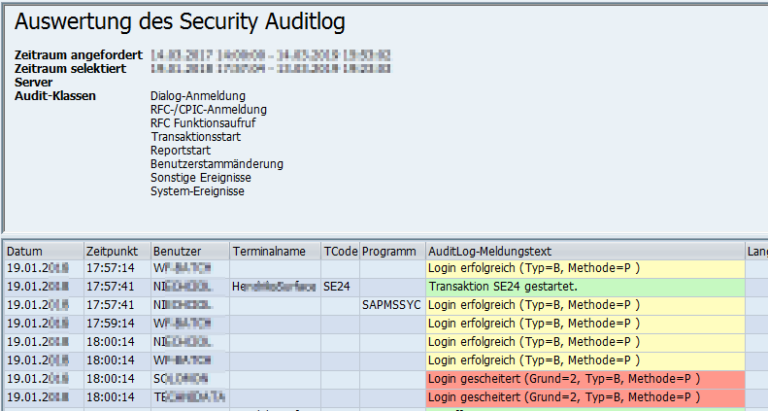Image resolution: width=768 pixels, height=411 pixels.
Task: Click the date cell in the 17:57:14 row
Action: click(44, 268)
